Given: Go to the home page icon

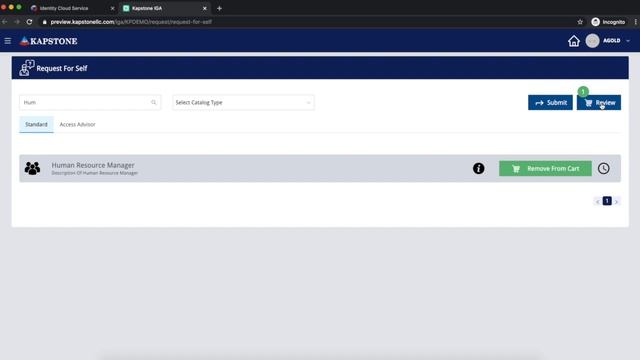Looking at the screenshot, I should (x=573, y=41).
